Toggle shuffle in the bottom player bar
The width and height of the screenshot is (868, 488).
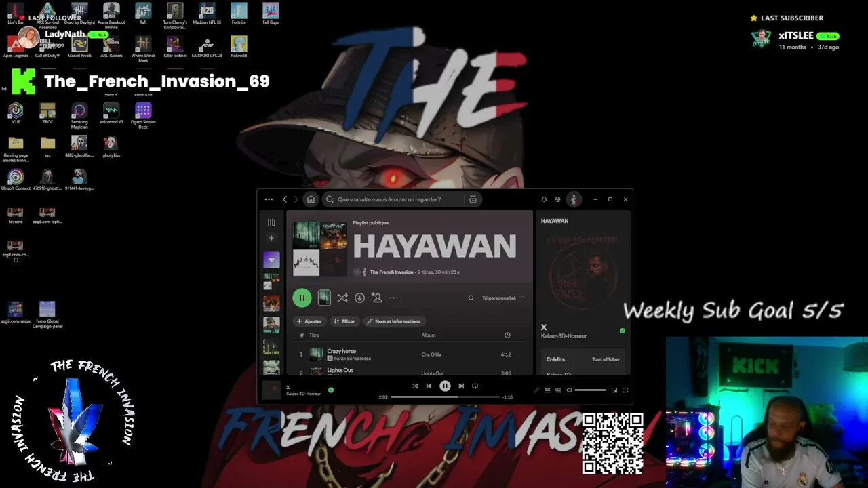pyautogui.click(x=415, y=386)
